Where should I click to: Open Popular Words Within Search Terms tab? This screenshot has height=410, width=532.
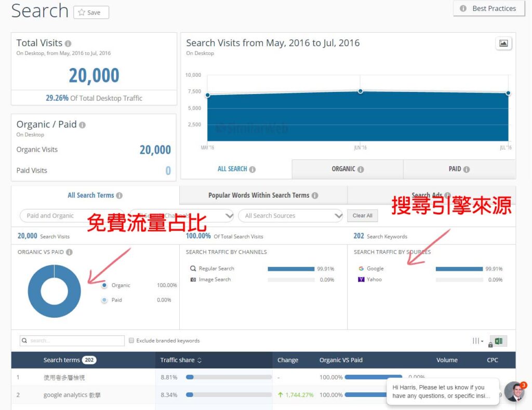coord(263,196)
